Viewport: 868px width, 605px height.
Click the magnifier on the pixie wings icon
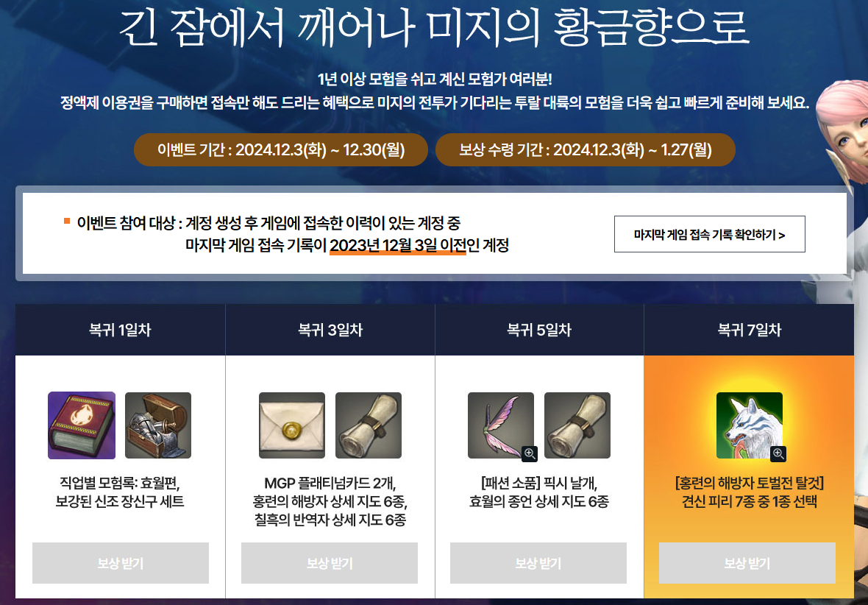pyautogui.click(x=530, y=453)
